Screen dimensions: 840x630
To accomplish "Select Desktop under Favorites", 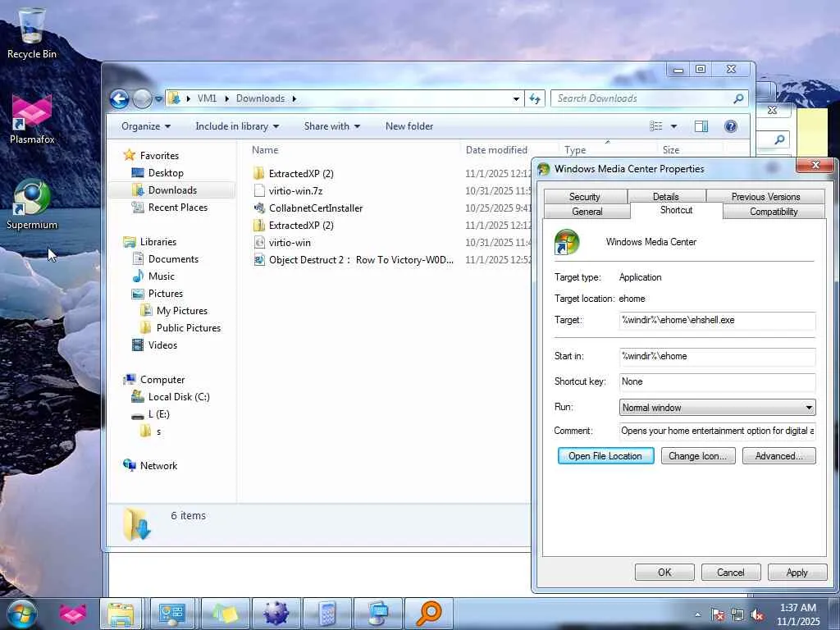I will pos(166,173).
